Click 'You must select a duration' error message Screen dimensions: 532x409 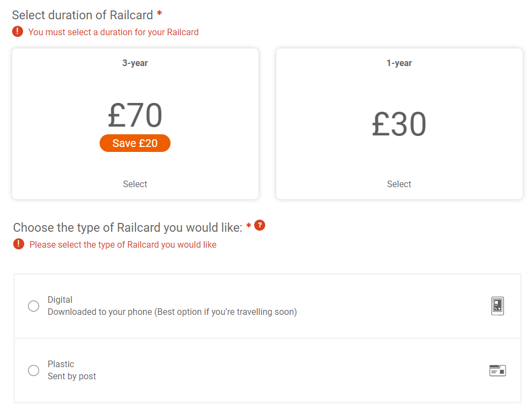point(113,32)
